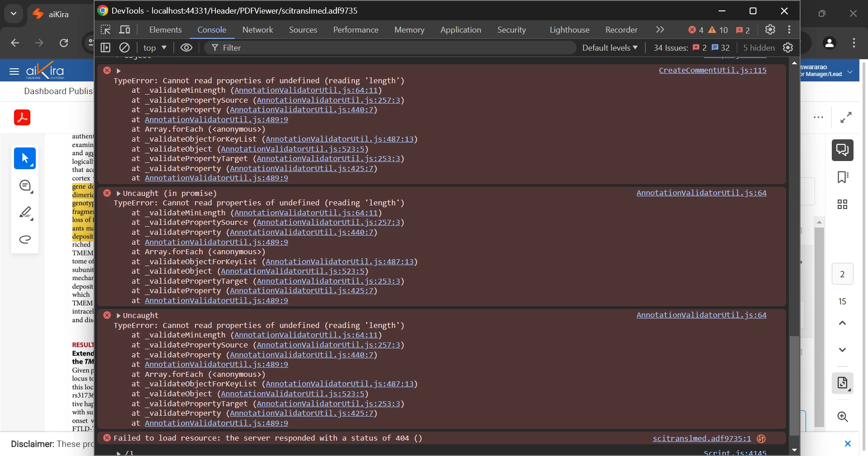Go to next page with down chevron
868x456 pixels.
click(842, 350)
